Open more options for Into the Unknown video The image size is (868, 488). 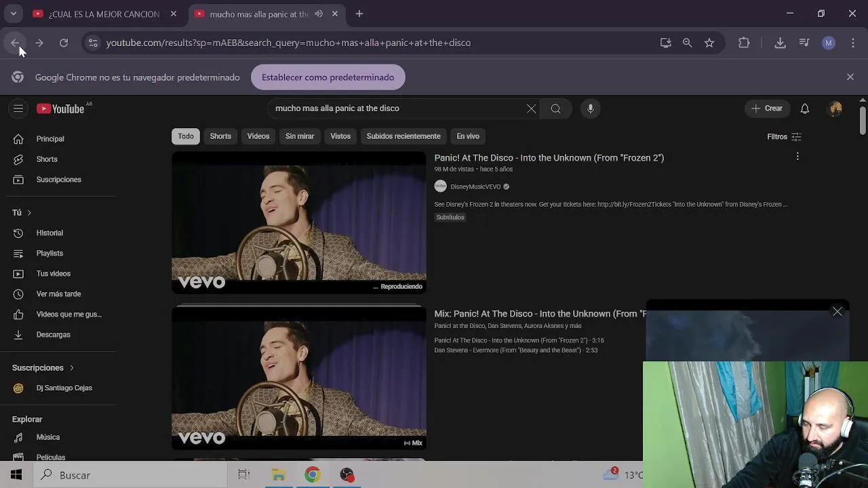(797, 157)
